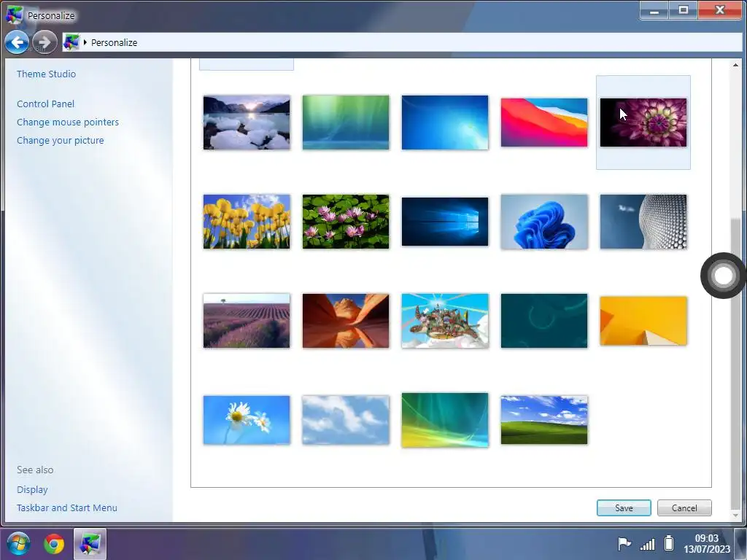Open Taskbar and Start Menu link
Image resolution: width=747 pixels, height=560 pixels.
[x=66, y=507]
